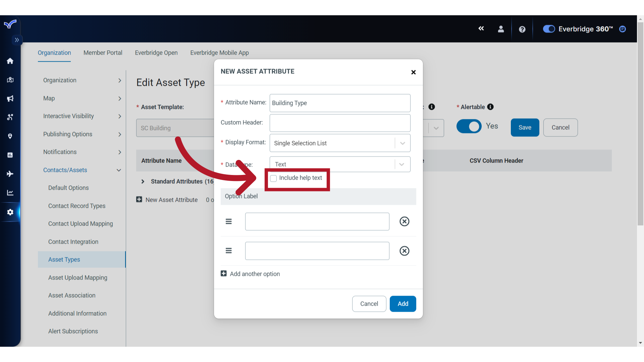This screenshot has width=644, height=362.
Task: Open Asset Association menu item
Action: point(72,295)
